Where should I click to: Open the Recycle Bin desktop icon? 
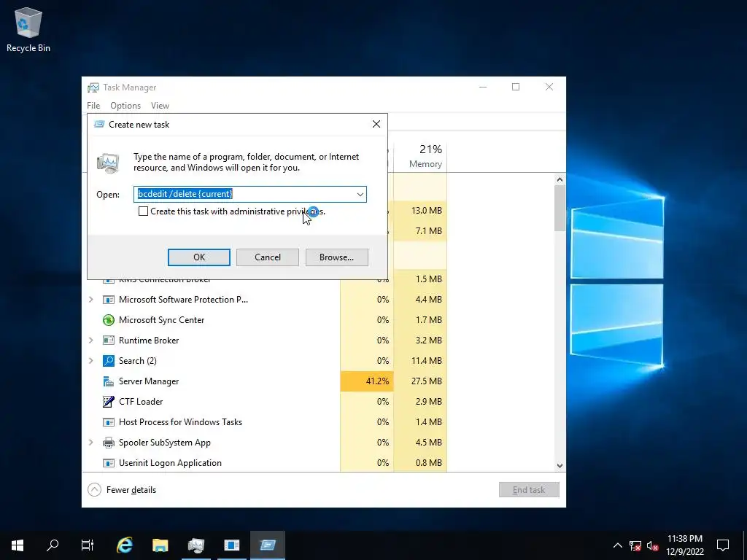28,29
